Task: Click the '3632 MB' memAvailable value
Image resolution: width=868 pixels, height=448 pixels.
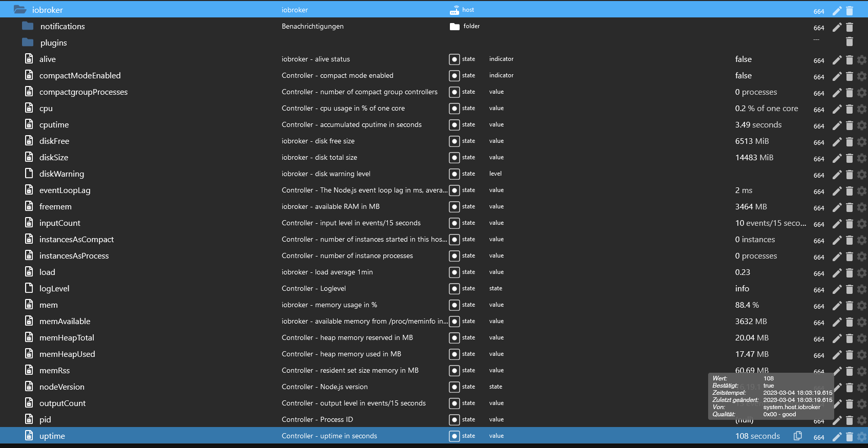Action: (x=751, y=321)
